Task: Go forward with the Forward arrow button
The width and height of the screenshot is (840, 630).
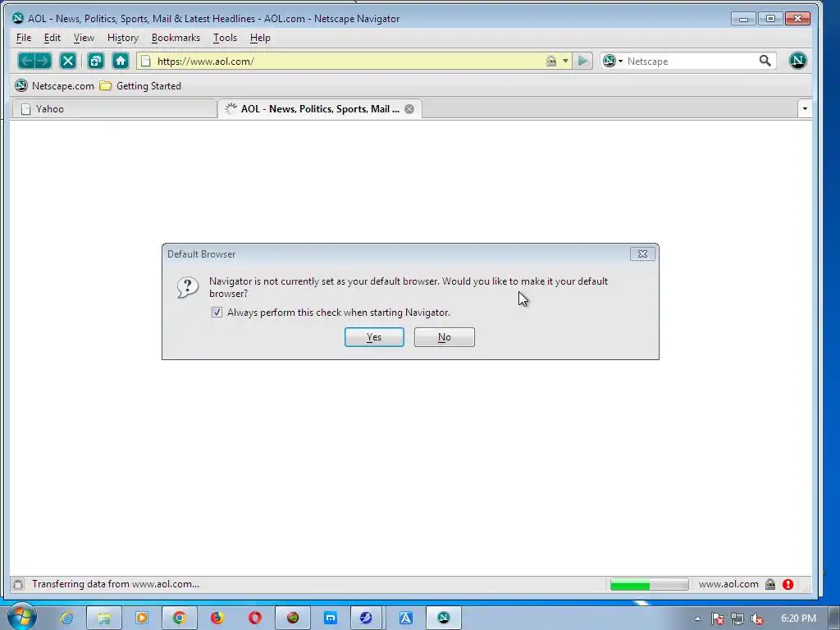Action: 43,61
